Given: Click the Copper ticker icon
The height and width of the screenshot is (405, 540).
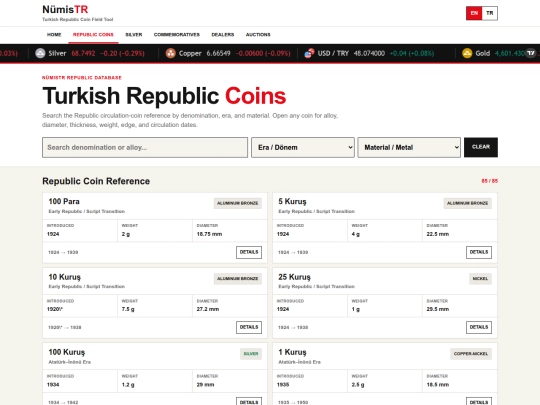Looking at the screenshot, I should pyautogui.click(x=170, y=53).
